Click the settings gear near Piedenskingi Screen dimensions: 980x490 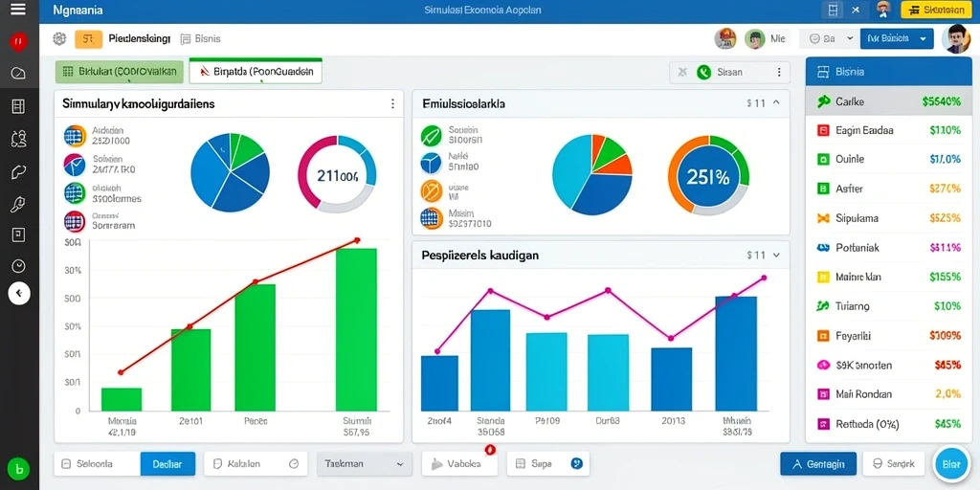click(59, 38)
